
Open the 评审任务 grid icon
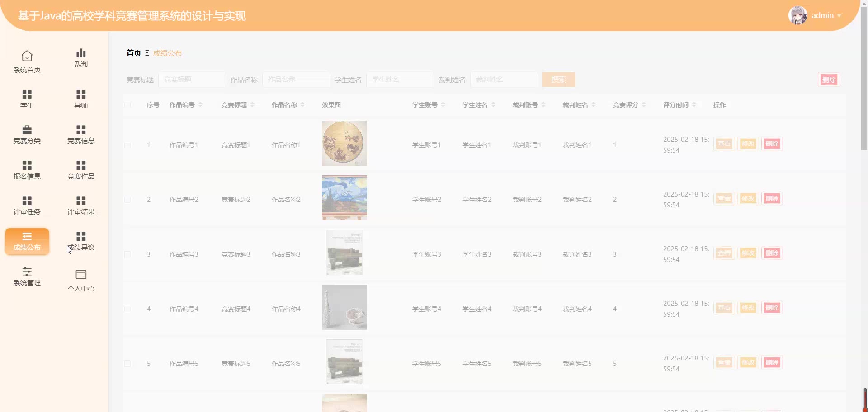click(x=27, y=201)
